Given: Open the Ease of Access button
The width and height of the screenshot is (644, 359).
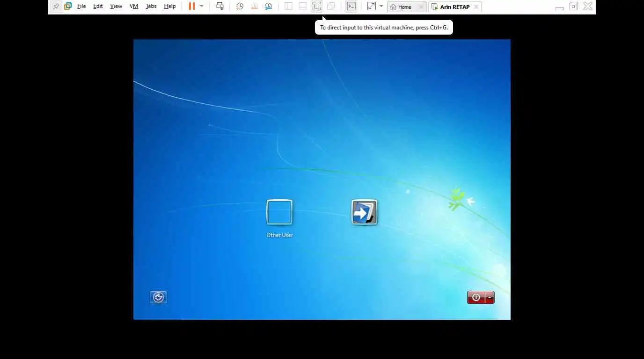Looking at the screenshot, I should coord(158,297).
